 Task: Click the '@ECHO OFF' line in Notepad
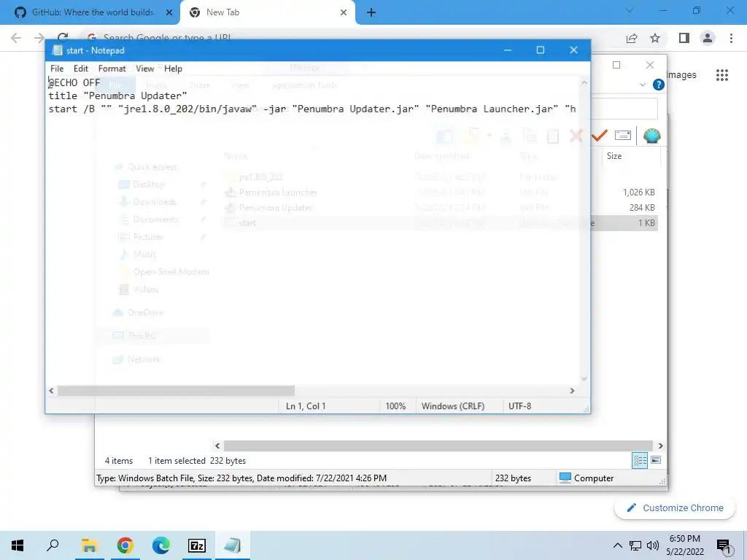click(x=74, y=83)
